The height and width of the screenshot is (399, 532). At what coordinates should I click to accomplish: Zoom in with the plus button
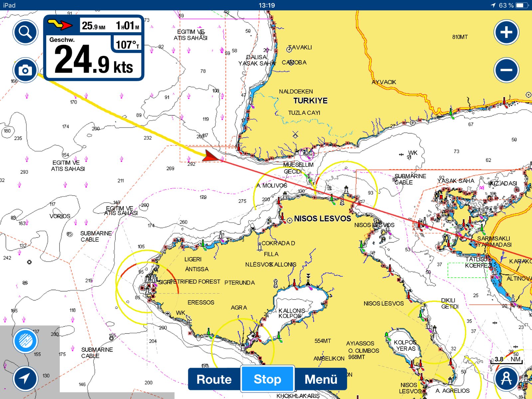[x=506, y=32]
